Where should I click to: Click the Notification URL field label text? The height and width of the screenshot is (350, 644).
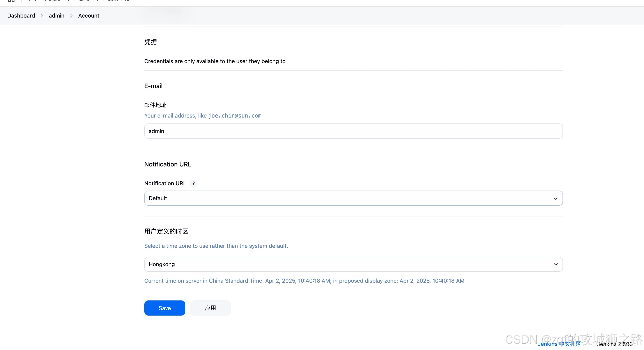click(x=165, y=183)
